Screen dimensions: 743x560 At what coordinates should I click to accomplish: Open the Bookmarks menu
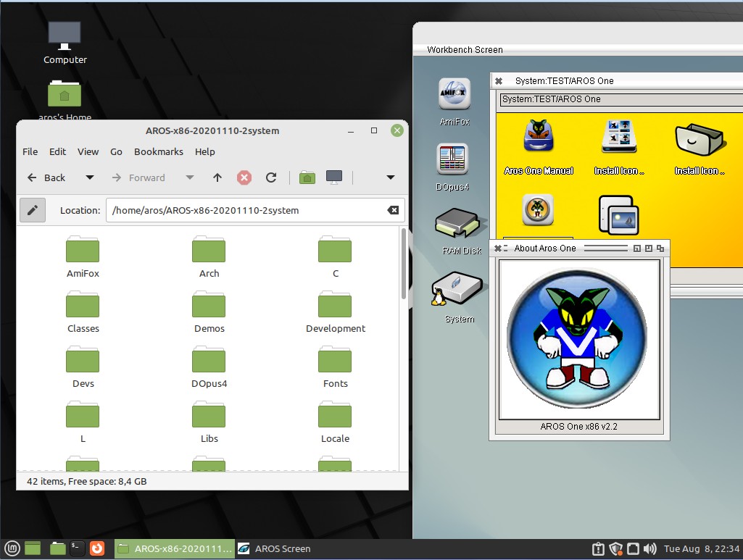158,151
